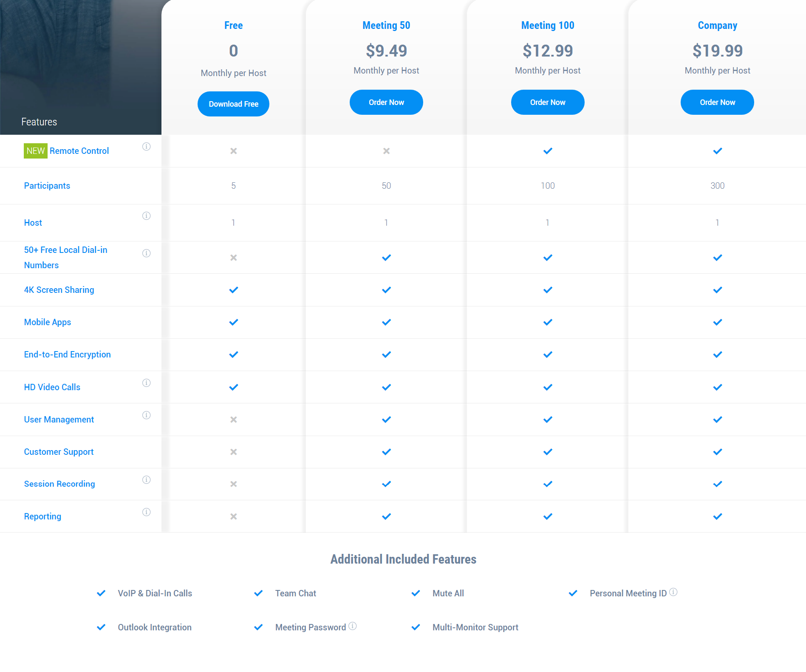Screen dimensions: 806x672
Task: Click the User Management info icon
Action: point(146,415)
